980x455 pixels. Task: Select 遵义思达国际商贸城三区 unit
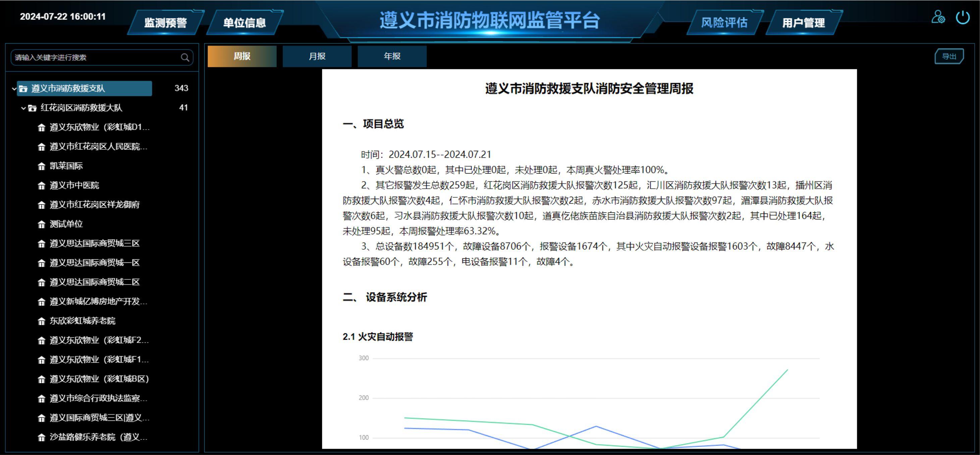(x=95, y=243)
